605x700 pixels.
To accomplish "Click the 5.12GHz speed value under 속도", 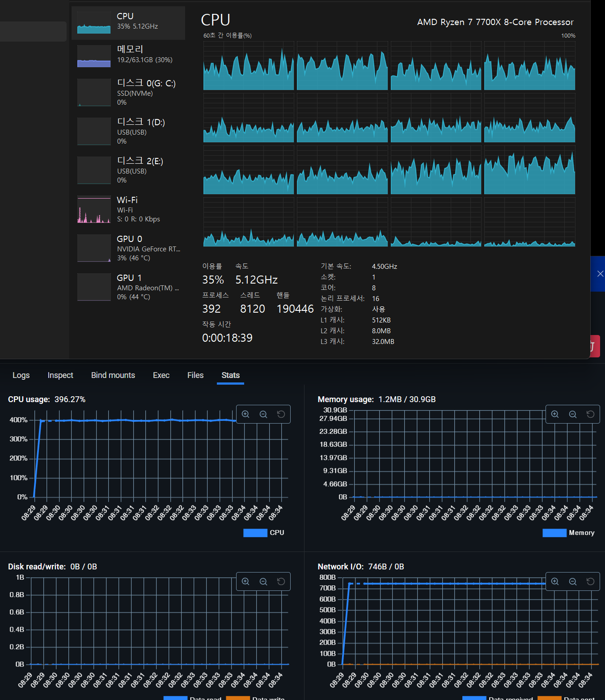I will pos(257,280).
